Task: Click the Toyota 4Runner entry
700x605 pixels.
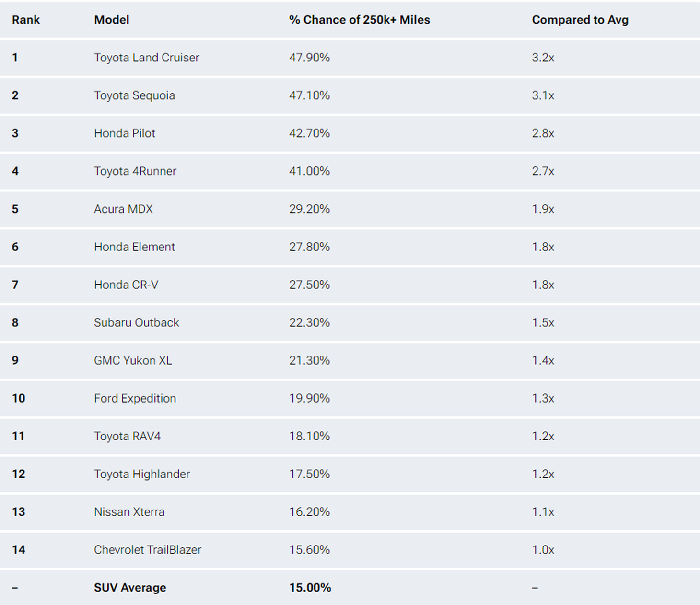Action: (x=135, y=171)
